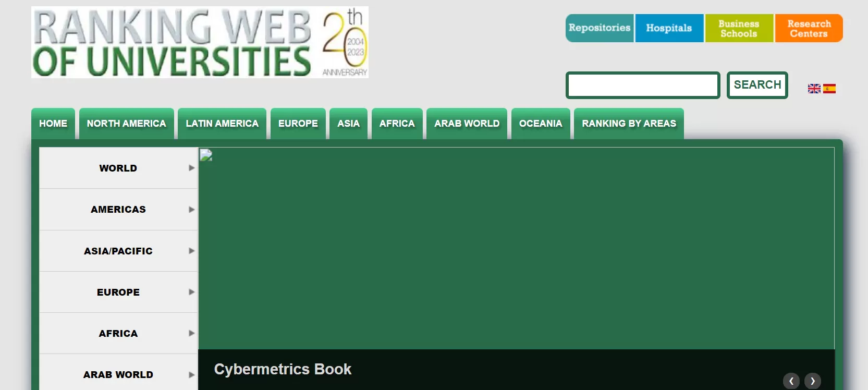The image size is (868, 390).
Task: Expand the sidebar ARAB WORLD submenu arrow
Action: click(191, 374)
